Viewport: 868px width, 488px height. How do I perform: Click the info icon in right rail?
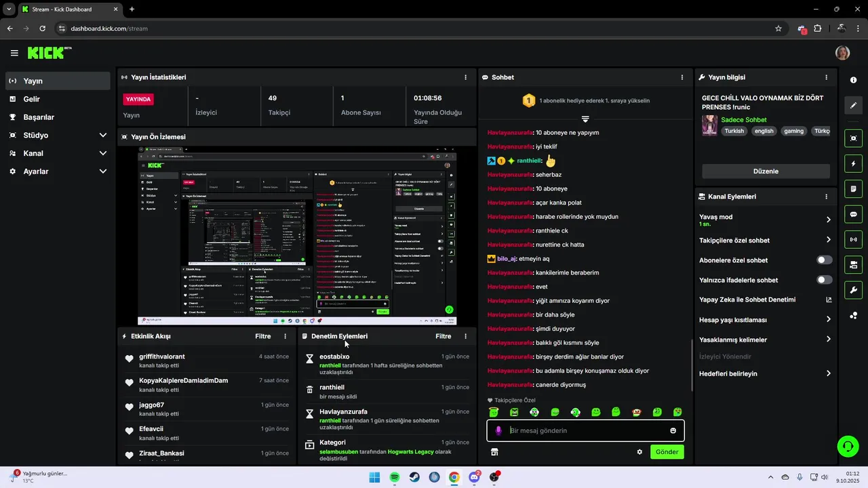(x=853, y=80)
